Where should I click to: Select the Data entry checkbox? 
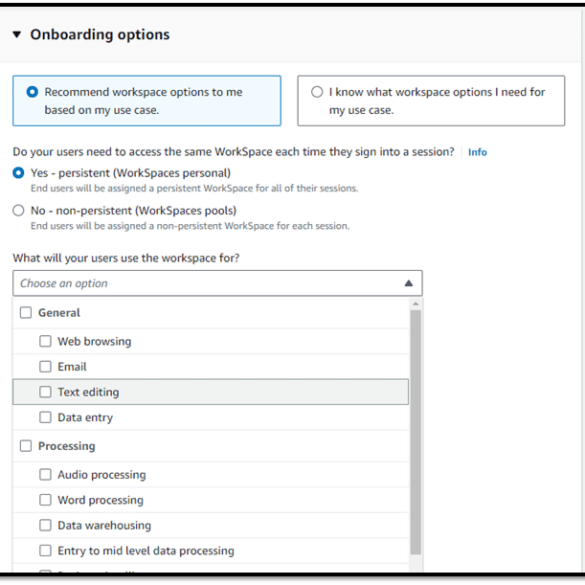coord(45,417)
